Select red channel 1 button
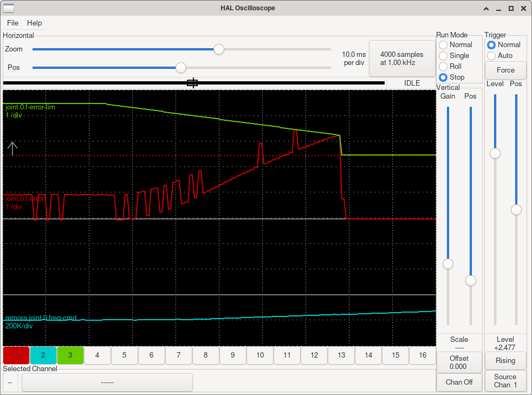Viewport: 532px width, 395px height. (16, 355)
